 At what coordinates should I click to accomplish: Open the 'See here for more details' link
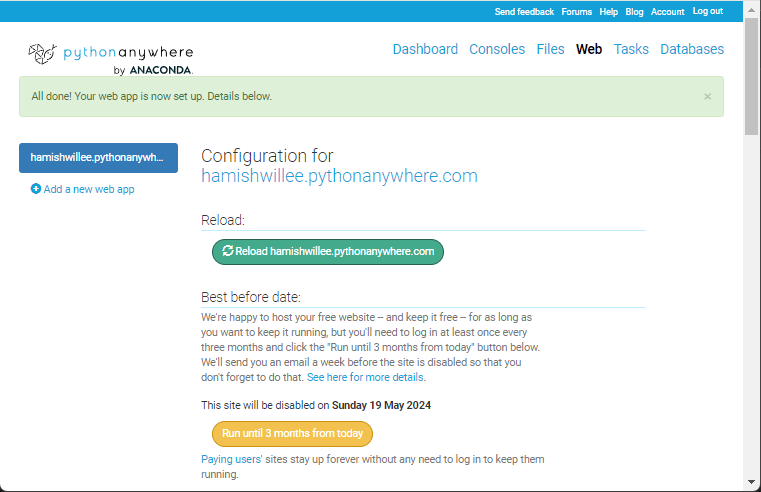coord(366,378)
